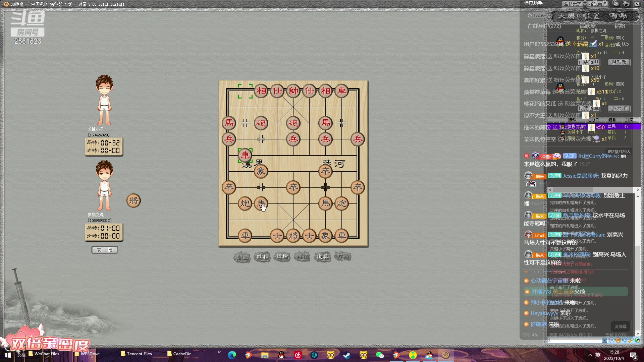This screenshot has width=644, height=362.
Task: Select the red chariot 車 piece on the river
Action: pyautogui.click(x=245, y=155)
